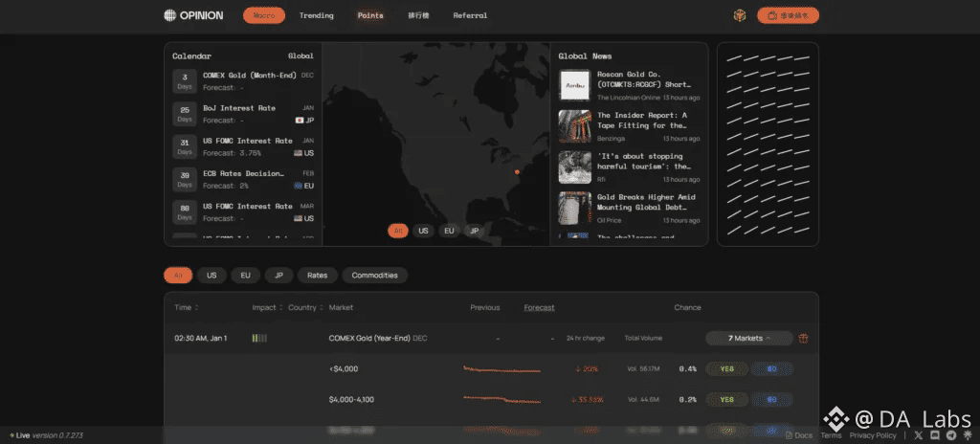
Task: Open the Telegram icon in footer
Action: [x=951, y=435]
